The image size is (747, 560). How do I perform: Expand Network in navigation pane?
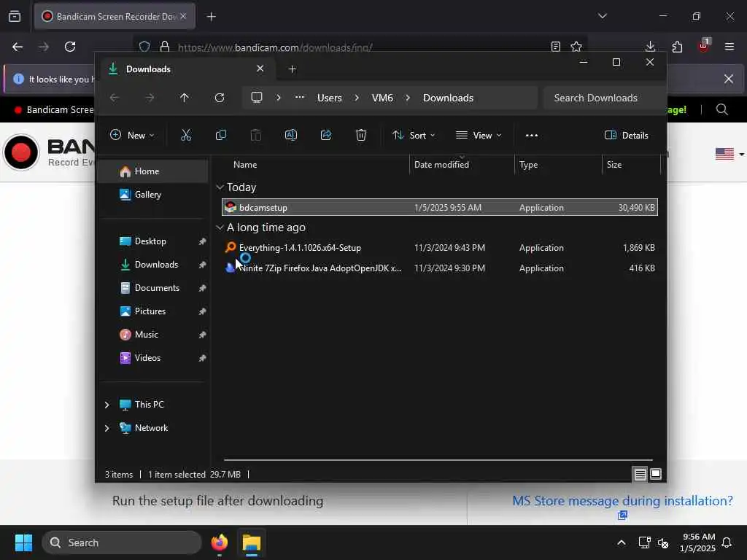pos(107,428)
